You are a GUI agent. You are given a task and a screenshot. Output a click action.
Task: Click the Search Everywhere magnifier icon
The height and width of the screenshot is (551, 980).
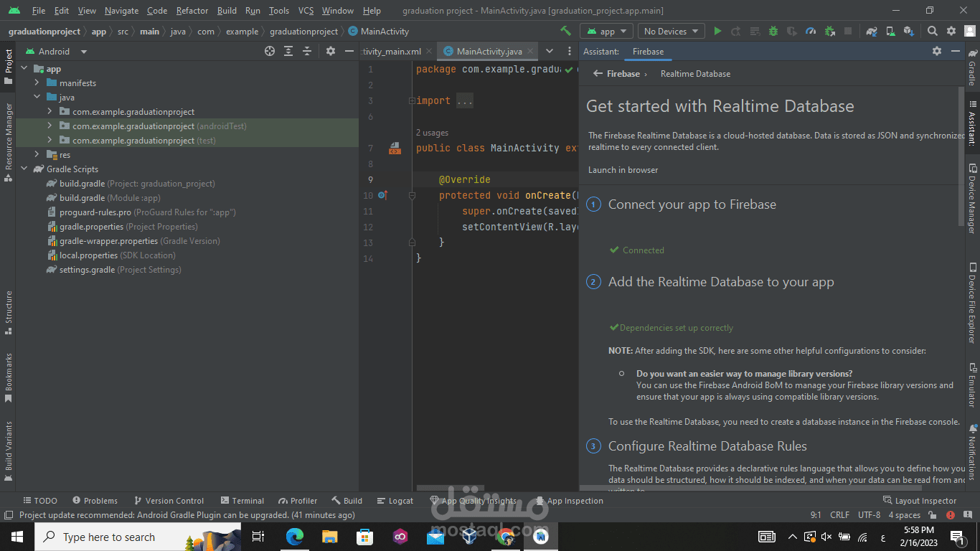point(932,32)
